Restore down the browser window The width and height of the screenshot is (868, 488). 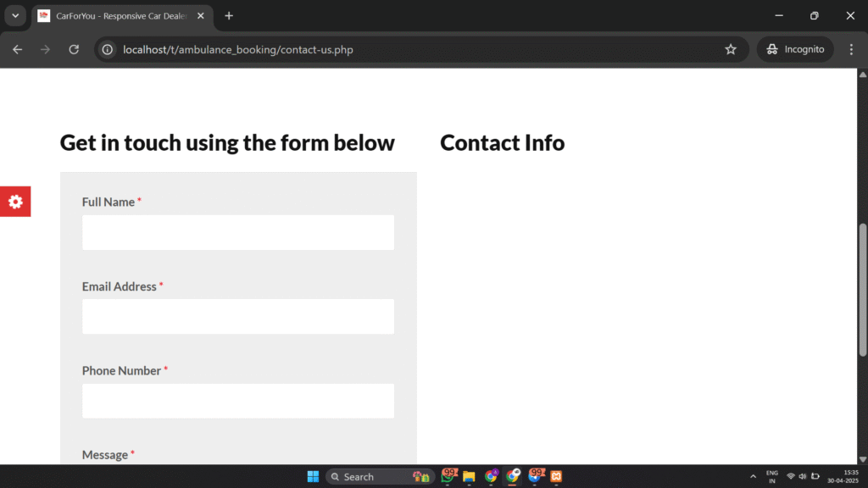coord(815,15)
